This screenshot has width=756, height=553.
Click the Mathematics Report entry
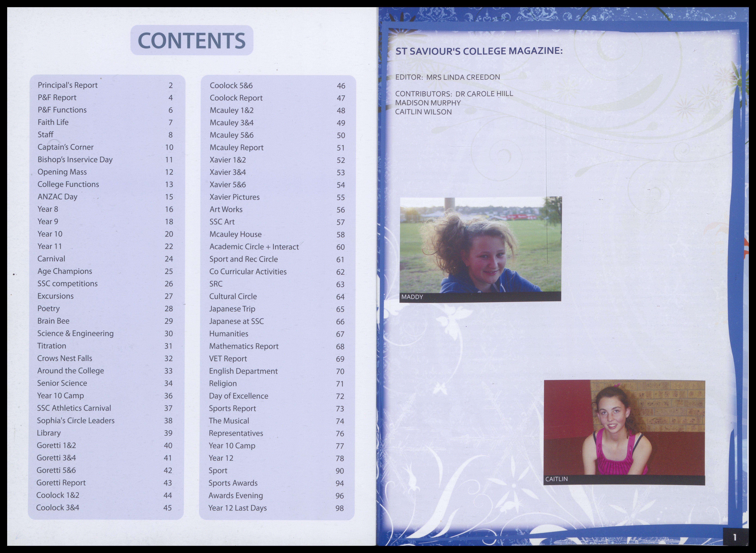[244, 346]
